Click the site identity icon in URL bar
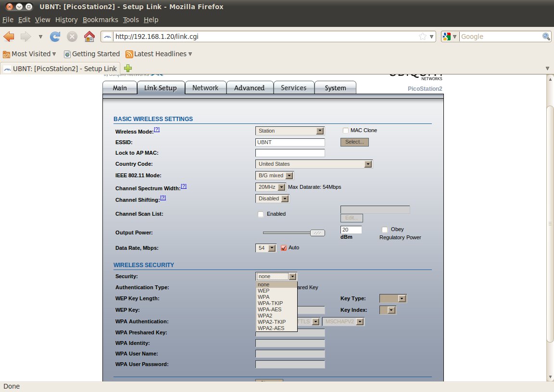The width and height of the screenshot is (554, 392). (x=107, y=37)
